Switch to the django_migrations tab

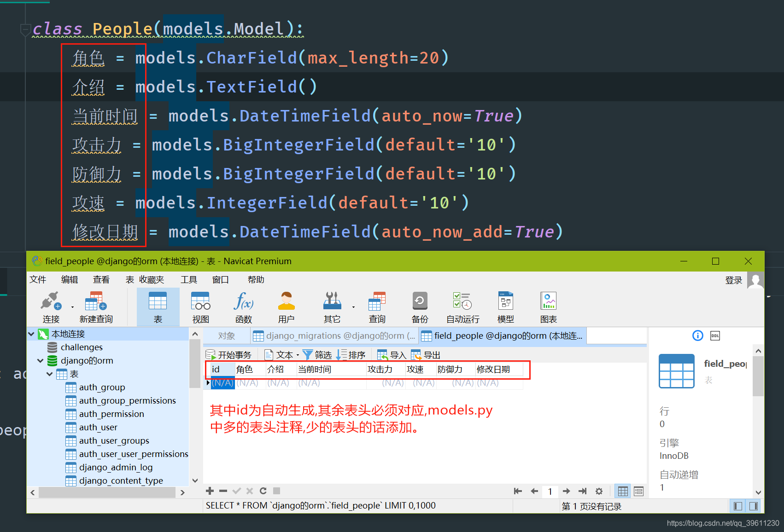(335, 336)
